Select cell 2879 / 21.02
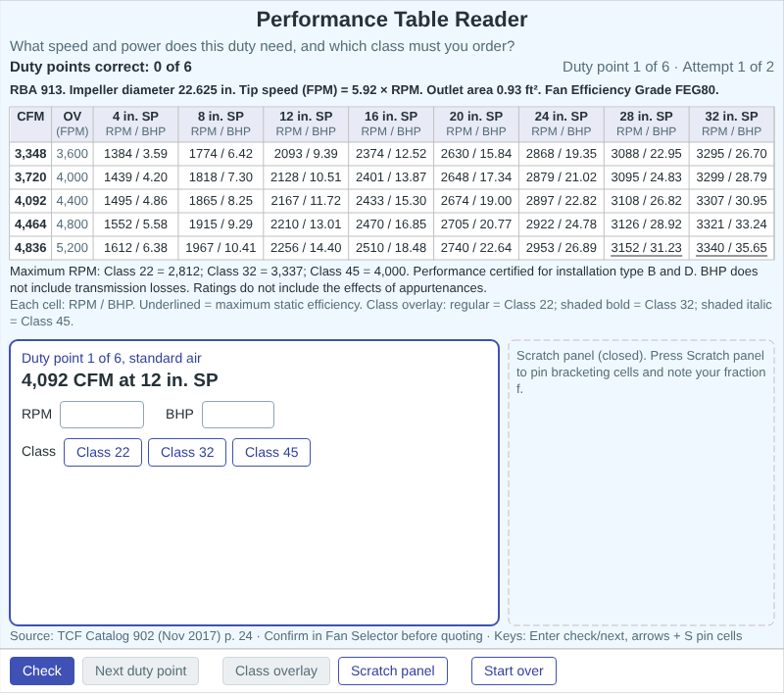 coord(561,177)
